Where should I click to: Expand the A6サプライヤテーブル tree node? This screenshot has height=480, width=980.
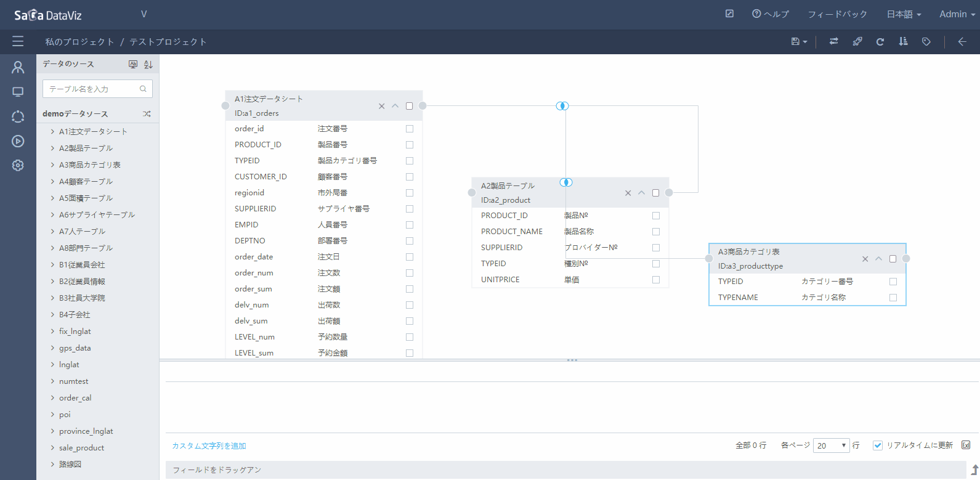52,214
